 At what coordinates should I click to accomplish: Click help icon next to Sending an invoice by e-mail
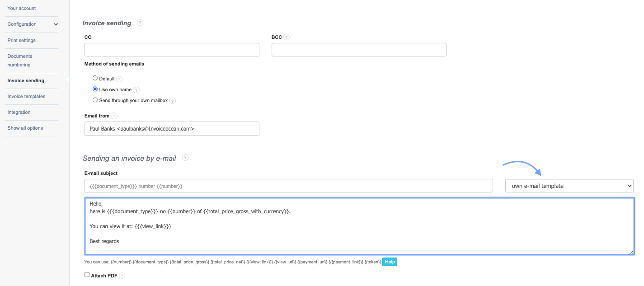(x=185, y=158)
